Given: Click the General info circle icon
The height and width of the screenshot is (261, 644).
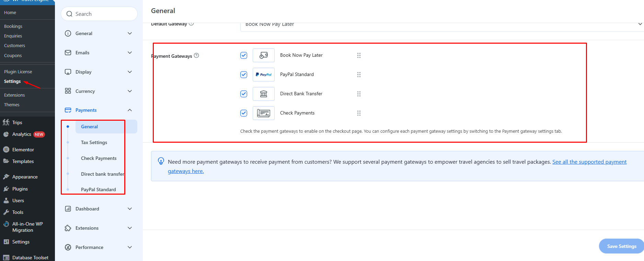Looking at the screenshot, I should [68, 33].
